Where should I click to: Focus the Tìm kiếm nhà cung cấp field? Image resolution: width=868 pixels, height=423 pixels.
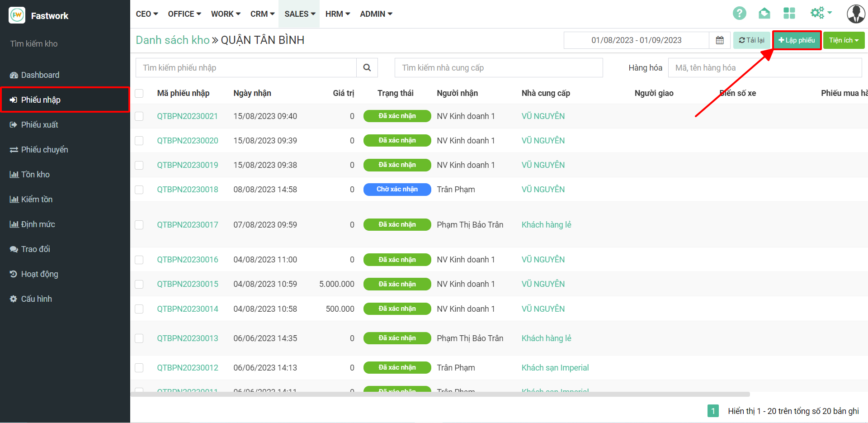(498, 68)
